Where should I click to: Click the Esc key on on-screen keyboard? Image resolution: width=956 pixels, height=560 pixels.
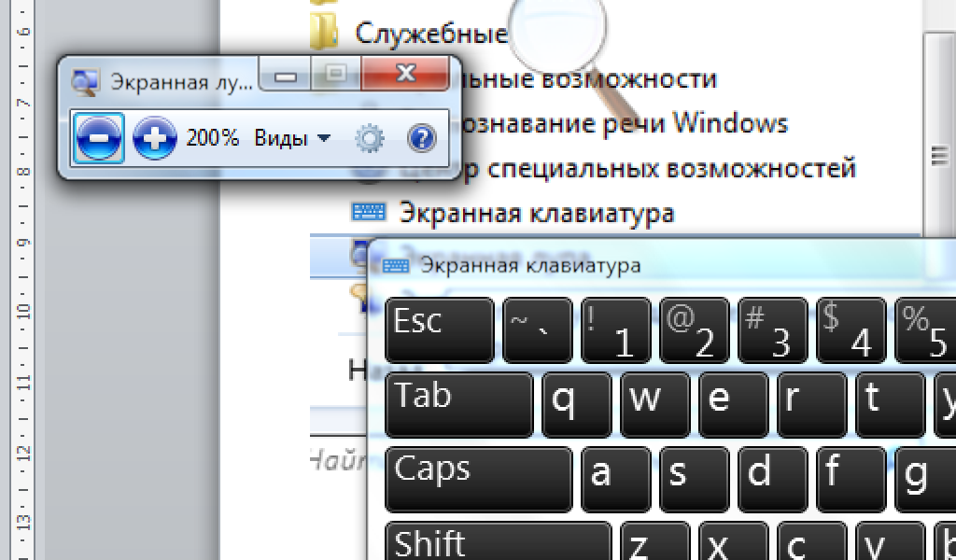[440, 330]
